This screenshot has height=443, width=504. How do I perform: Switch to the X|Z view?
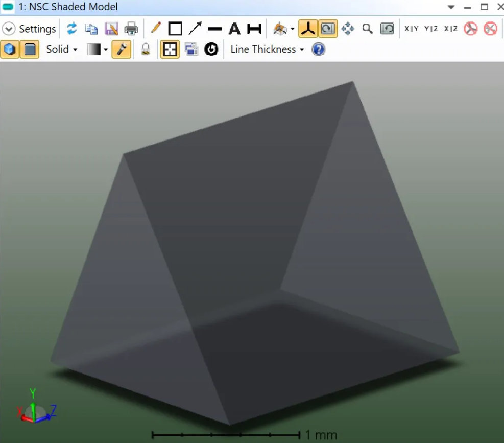click(x=451, y=29)
